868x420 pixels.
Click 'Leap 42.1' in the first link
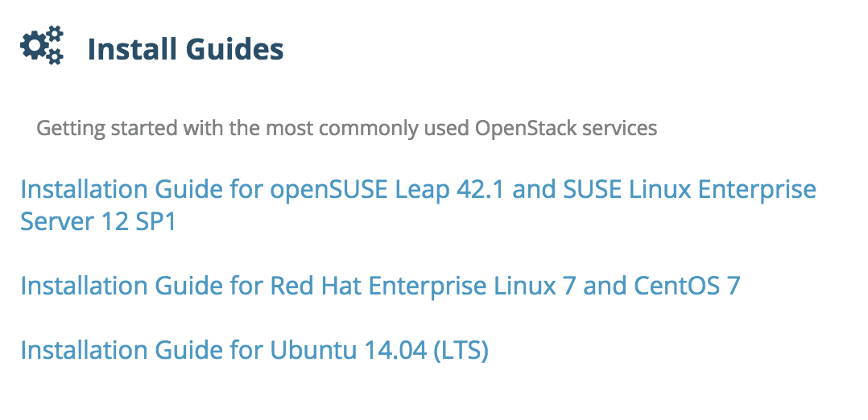point(451,191)
